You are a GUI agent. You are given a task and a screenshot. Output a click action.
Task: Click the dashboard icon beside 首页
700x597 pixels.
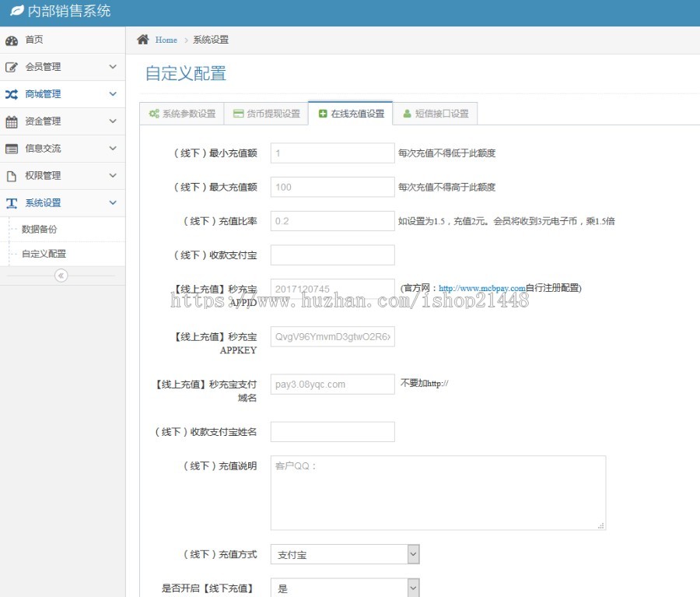(12, 40)
